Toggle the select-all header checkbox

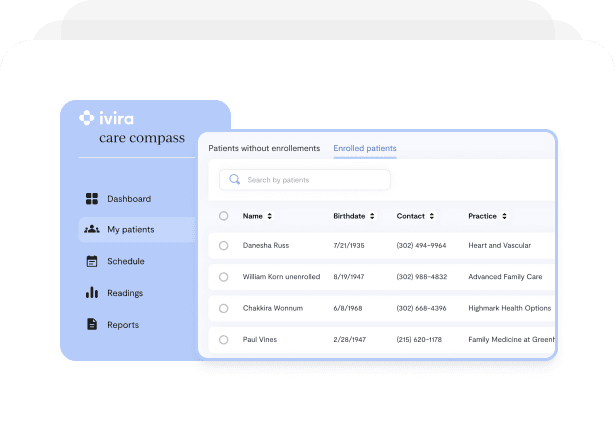[x=224, y=216]
